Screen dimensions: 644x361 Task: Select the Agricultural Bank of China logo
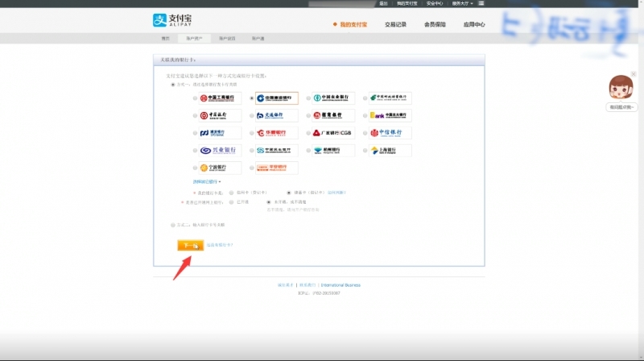click(333, 98)
